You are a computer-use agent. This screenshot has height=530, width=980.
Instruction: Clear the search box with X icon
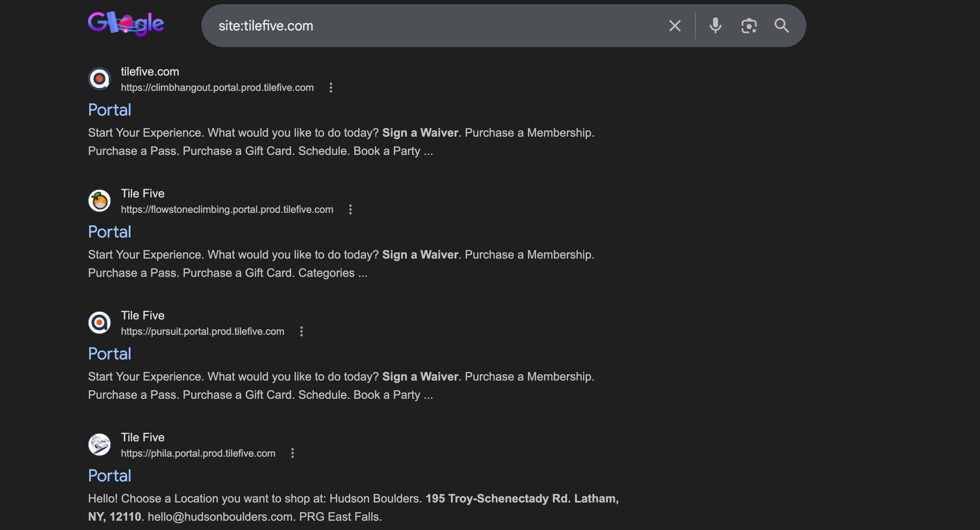click(675, 26)
